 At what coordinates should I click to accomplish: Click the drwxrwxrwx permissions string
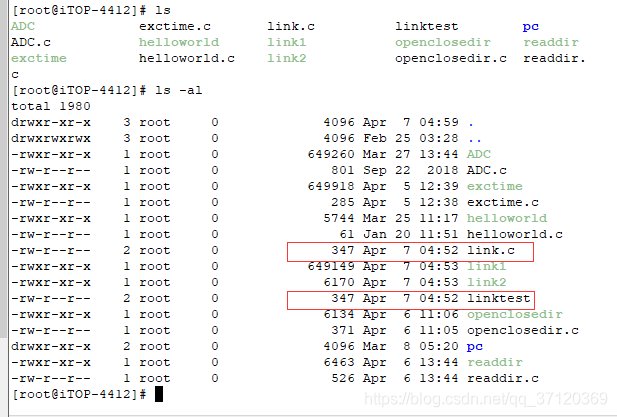coord(51,138)
